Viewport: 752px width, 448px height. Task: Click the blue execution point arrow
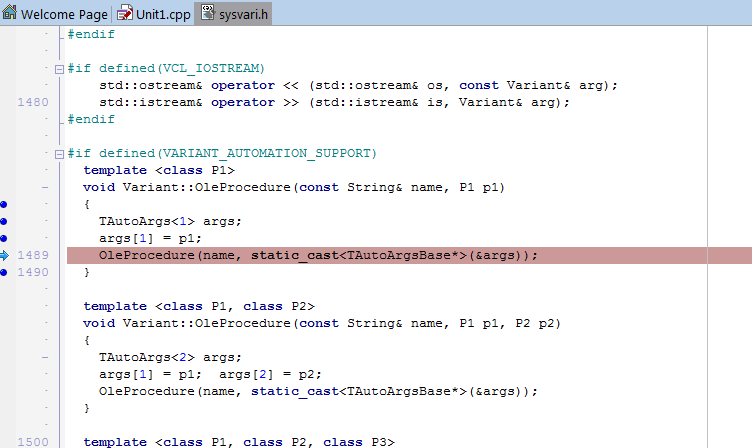[x=5, y=255]
